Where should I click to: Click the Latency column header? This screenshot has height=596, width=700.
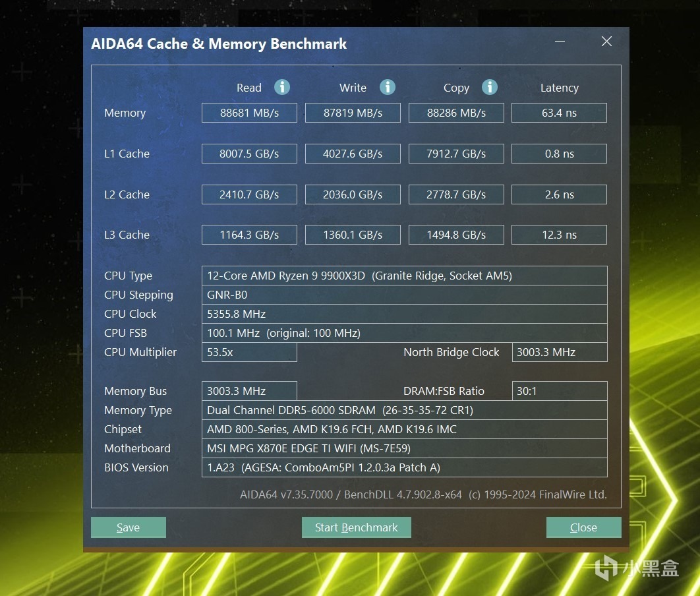pos(560,88)
